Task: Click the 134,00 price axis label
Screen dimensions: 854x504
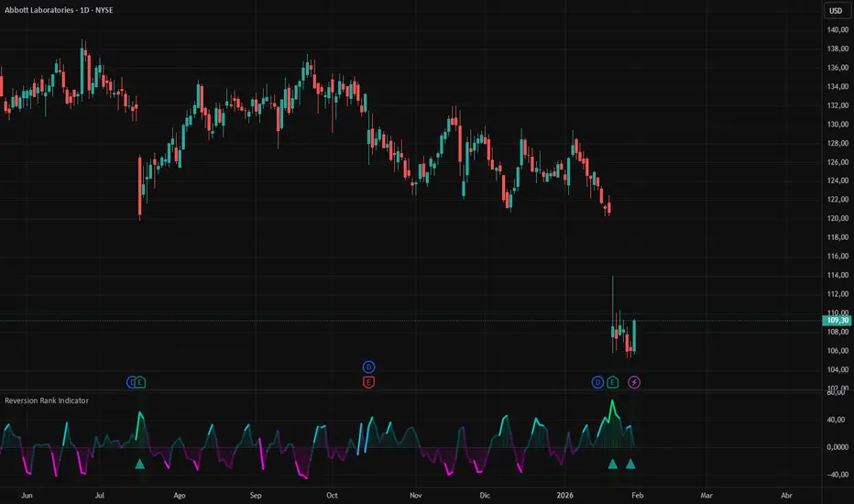Action: click(838, 87)
